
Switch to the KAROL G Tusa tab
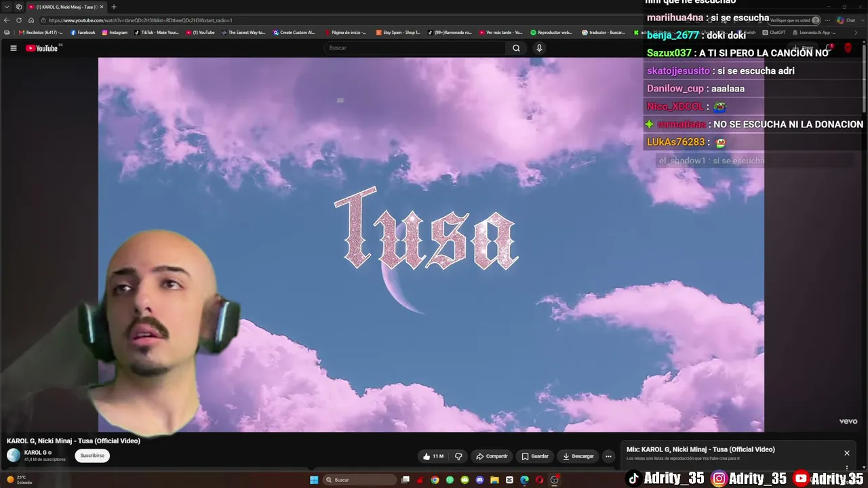click(x=66, y=7)
